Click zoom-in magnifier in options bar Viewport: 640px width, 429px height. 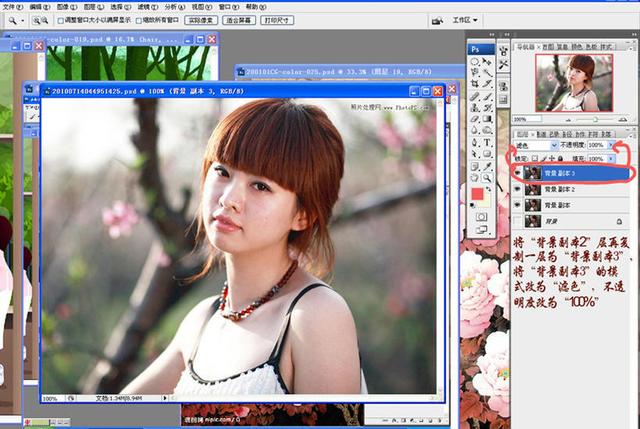tap(35, 20)
